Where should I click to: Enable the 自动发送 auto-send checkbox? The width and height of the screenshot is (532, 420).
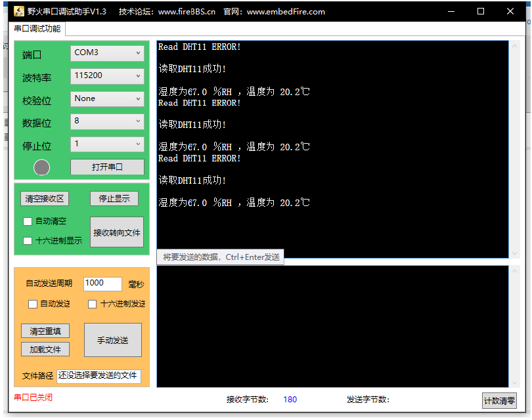coord(32,304)
